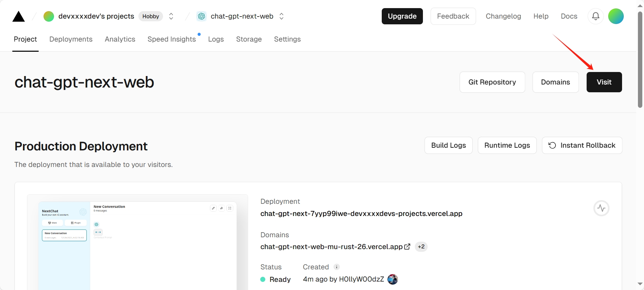Click the chat-gpt-next-web breadcrumb name

[x=242, y=16]
